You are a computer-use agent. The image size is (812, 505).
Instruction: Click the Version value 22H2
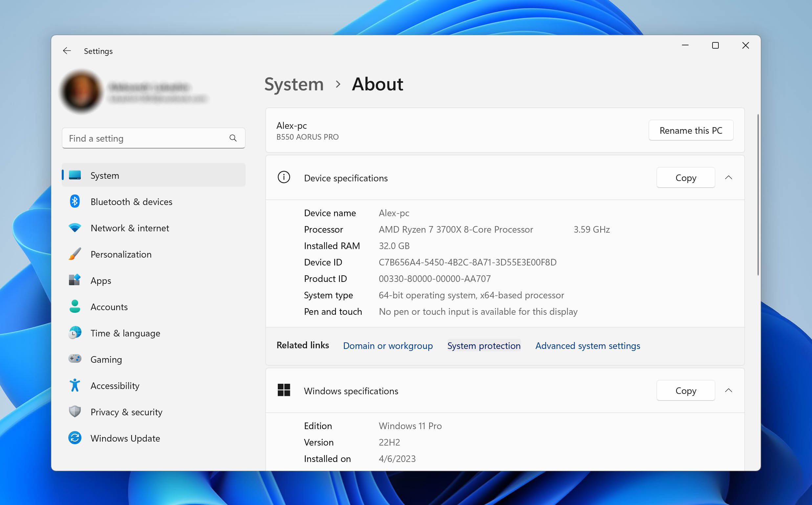pos(389,442)
